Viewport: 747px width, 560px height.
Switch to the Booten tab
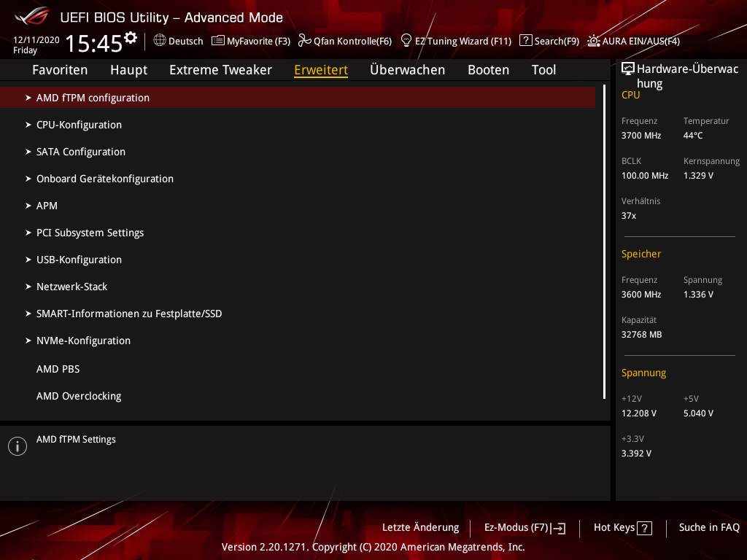click(488, 69)
